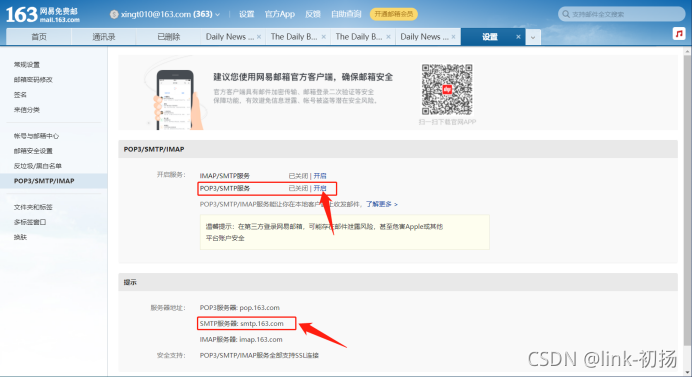This screenshot has width=692, height=377.
Task: Close the 设置 tab
Action: [x=518, y=37]
